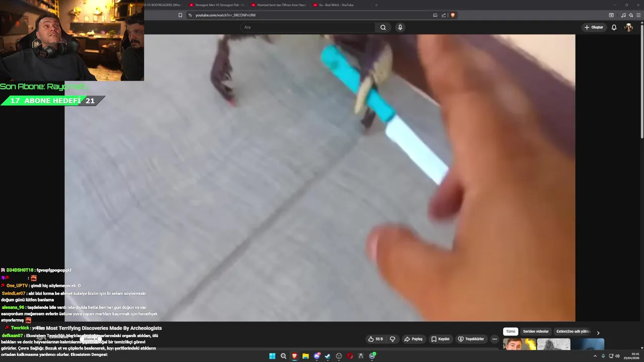Open system tray volume speaker icon
This screenshot has width=644, height=362.
(x=617, y=356)
